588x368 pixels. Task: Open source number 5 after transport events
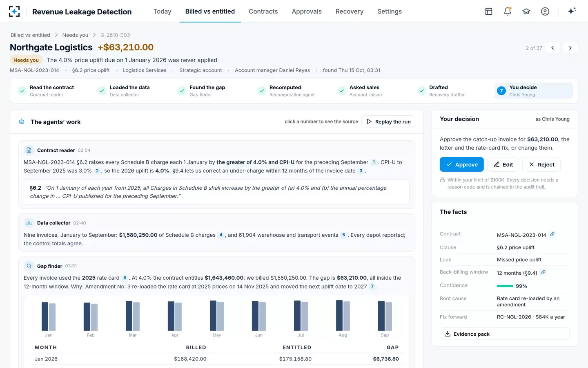(343, 235)
